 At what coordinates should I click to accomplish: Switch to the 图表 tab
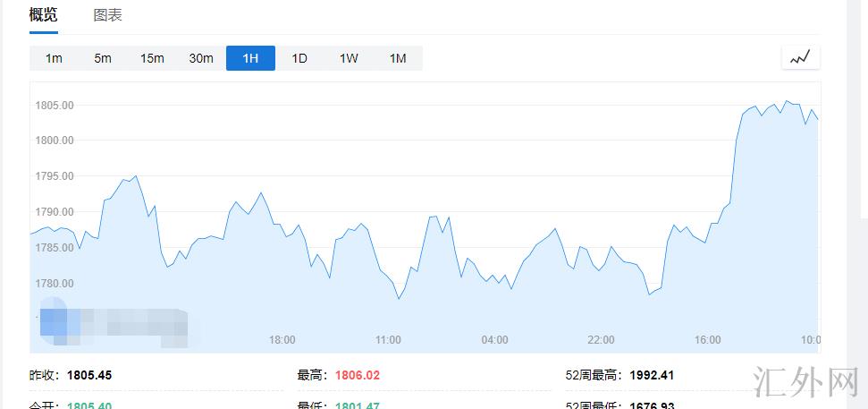(x=107, y=15)
